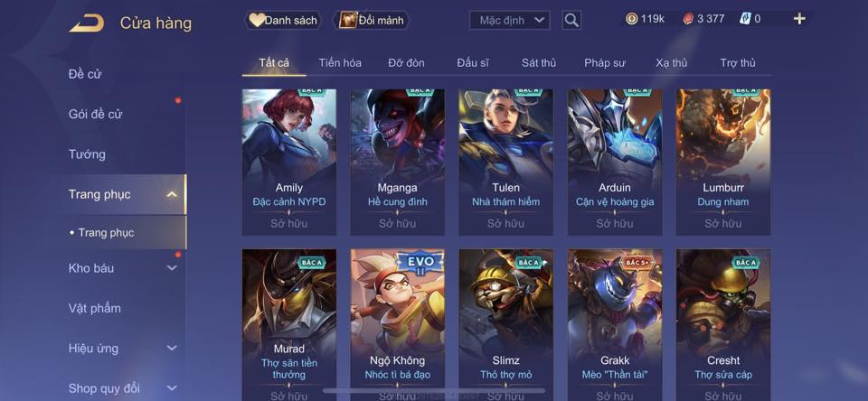This screenshot has height=401, width=868.
Task: Go to Gói đề cử menu
Action: click(x=95, y=114)
